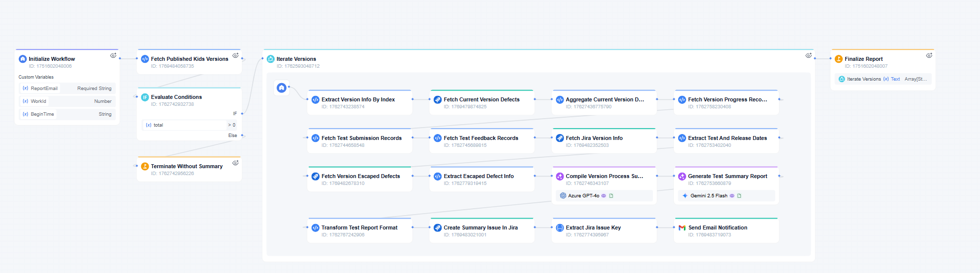Click the document icon beside Gemini 2.5 Flash
980x273 pixels.
pyautogui.click(x=739, y=196)
